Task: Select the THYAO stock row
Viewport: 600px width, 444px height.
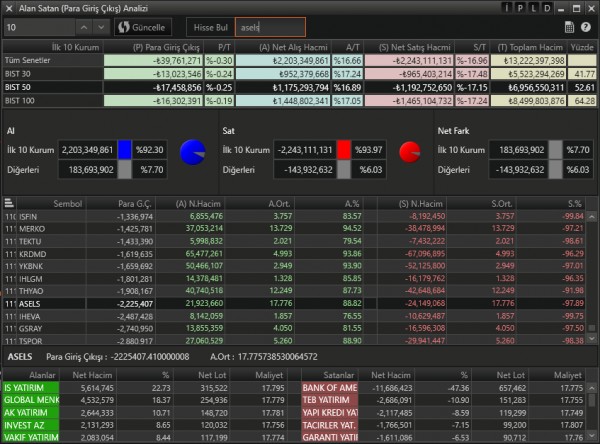Action: (x=294, y=291)
